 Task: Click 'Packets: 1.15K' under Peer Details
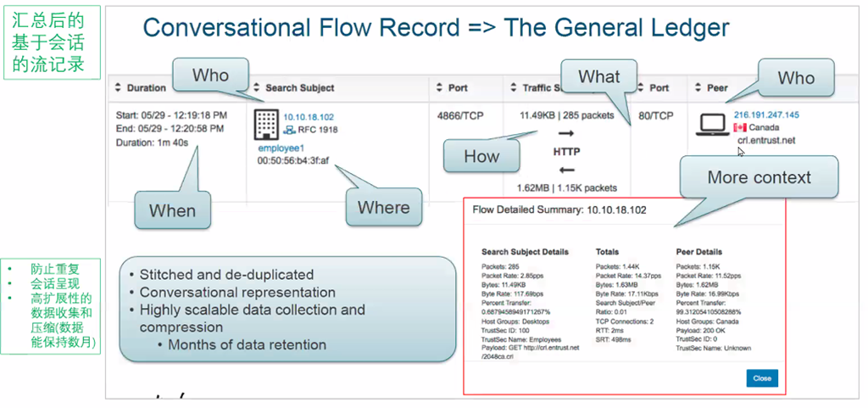tap(698, 266)
